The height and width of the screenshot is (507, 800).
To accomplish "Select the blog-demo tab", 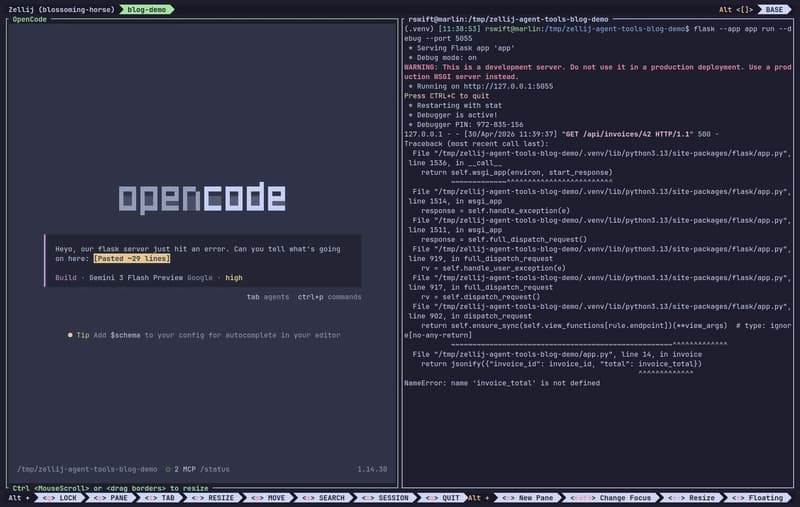I will [x=149, y=9].
